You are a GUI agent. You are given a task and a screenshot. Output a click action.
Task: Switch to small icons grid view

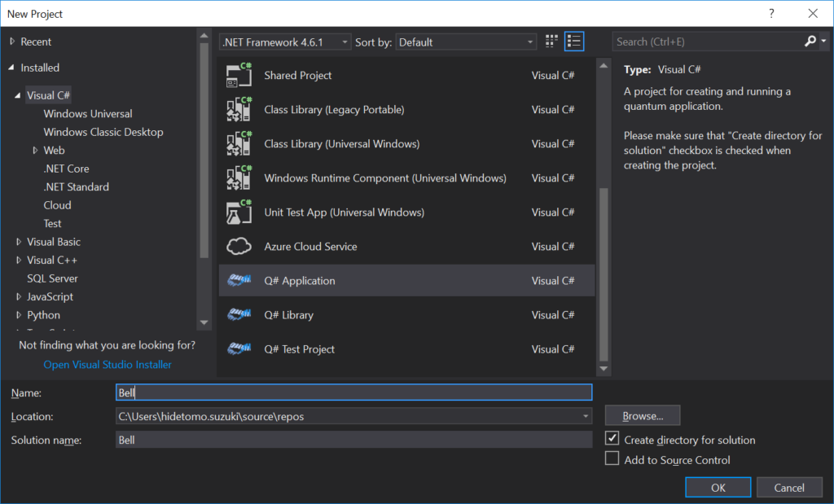[551, 42]
